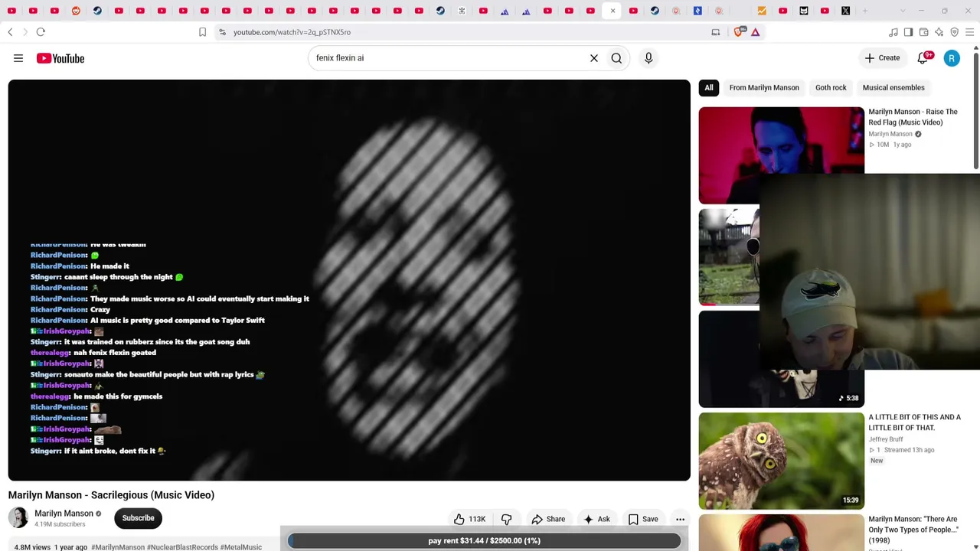Open Brave Rewards triangle icon
The width and height of the screenshot is (980, 551).
(755, 32)
